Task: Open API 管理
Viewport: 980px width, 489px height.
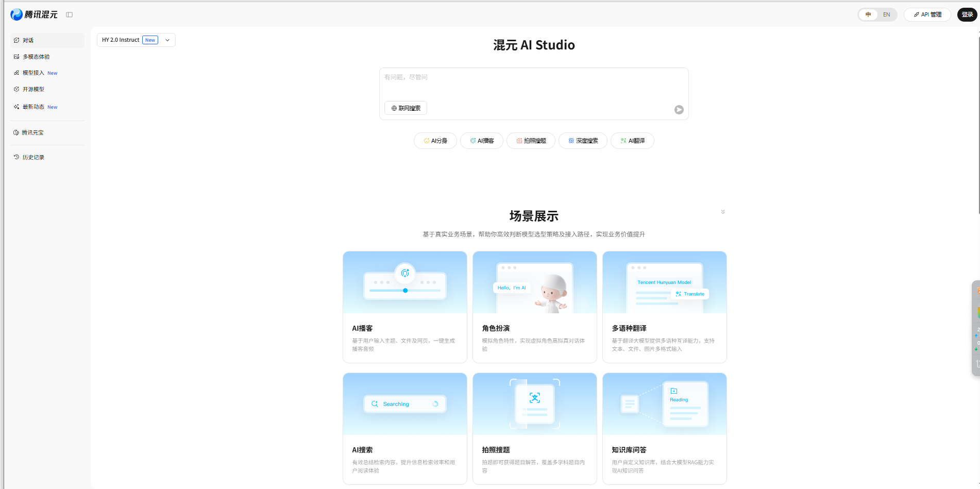Action: tap(927, 14)
